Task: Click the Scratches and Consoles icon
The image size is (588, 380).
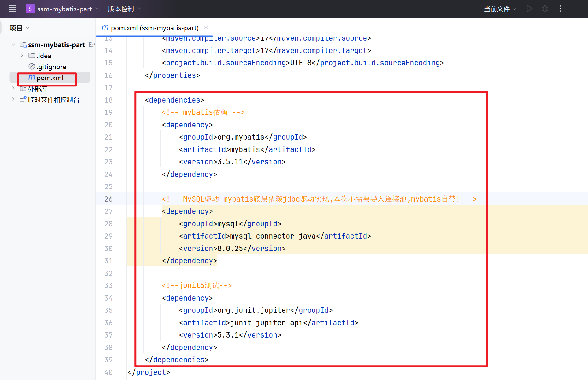Action: (23, 99)
